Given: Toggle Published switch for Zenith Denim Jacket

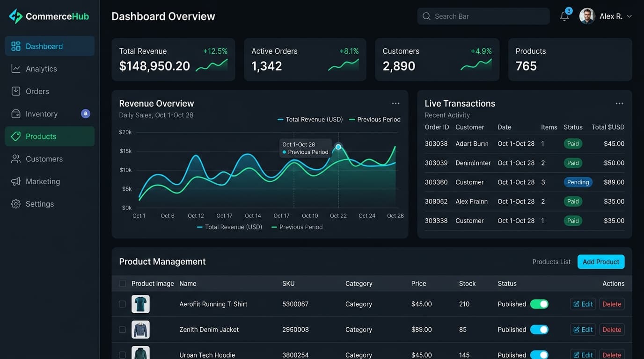Looking at the screenshot, I should (x=539, y=330).
